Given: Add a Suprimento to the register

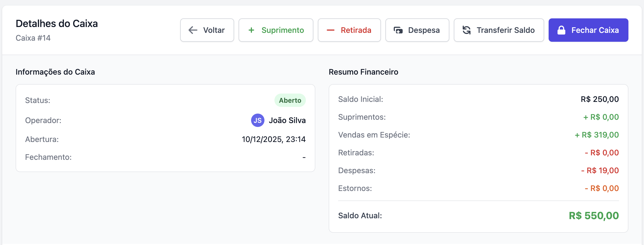Looking at the screenshot, I should (x=276, y=30).
